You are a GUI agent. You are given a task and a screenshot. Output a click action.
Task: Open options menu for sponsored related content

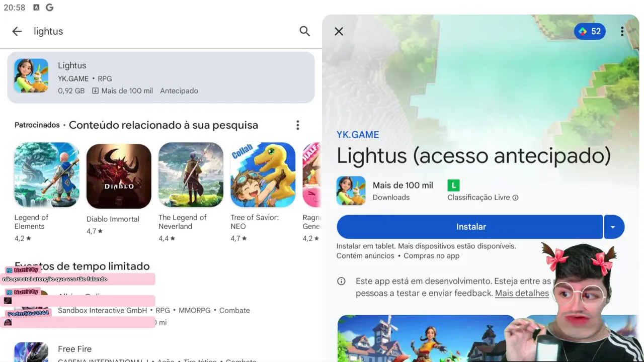click(297, 125)
